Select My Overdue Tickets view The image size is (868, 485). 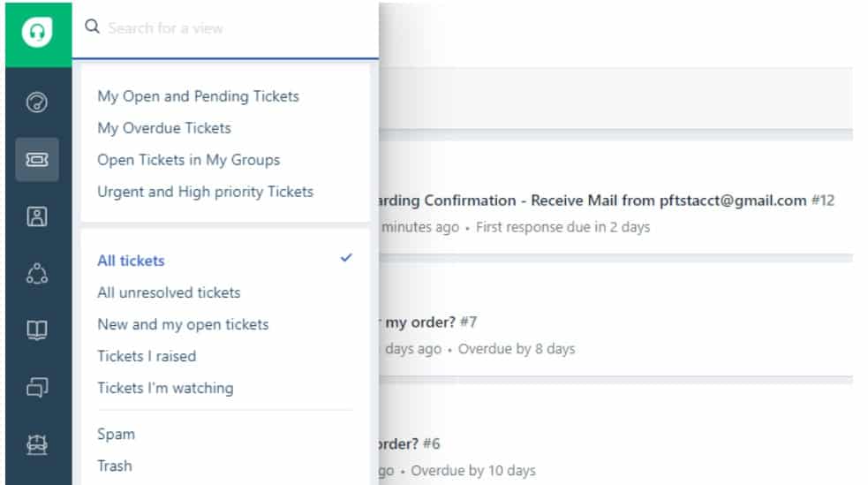[x=164, y=128]
